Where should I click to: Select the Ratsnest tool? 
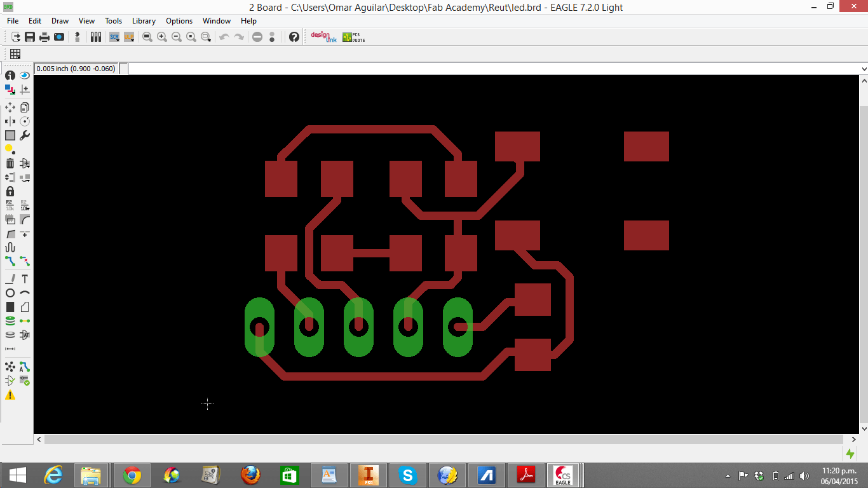pos(10,367)
